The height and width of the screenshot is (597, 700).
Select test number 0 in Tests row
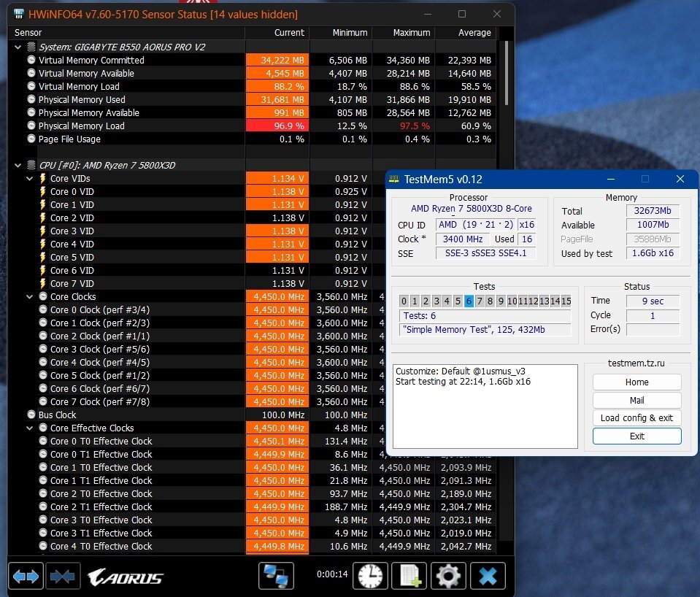pyautogui.click(x=404, y=301)
